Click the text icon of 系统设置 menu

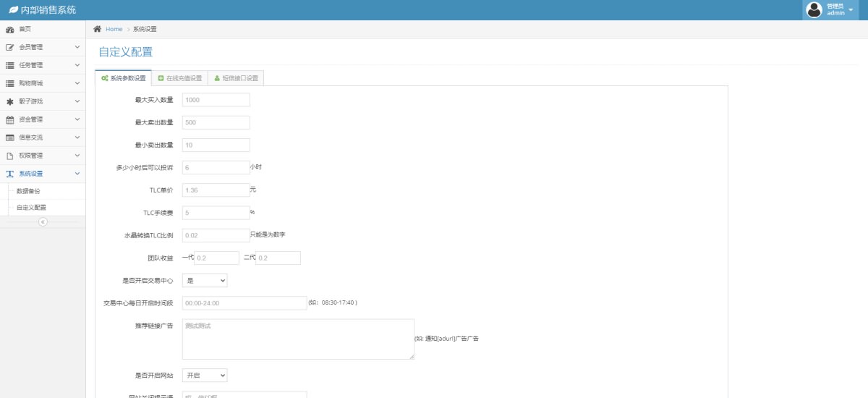click(10, 174)
